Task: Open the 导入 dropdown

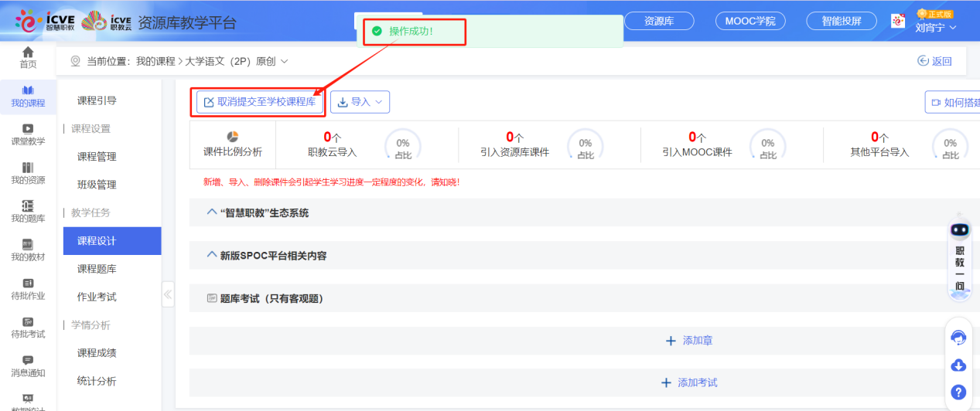Action: tap(360, 102)
